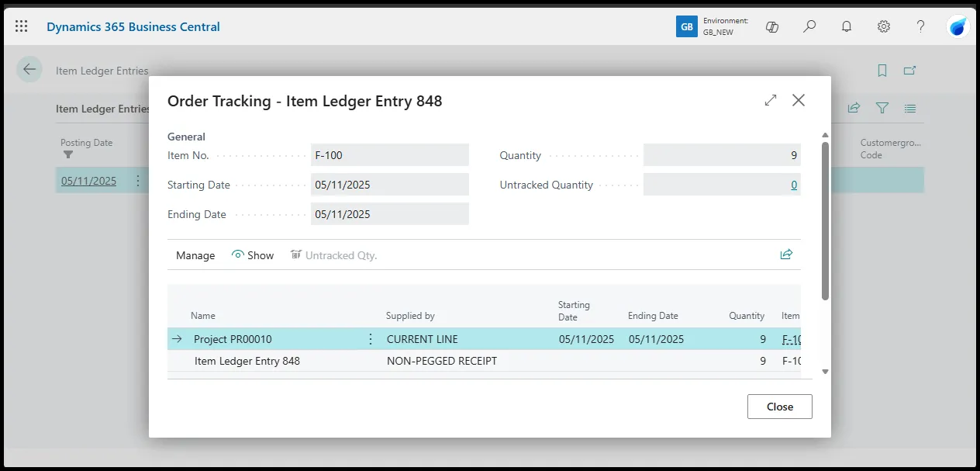Share the tracking lines grid
This screenshot has height=471, width=980.
786,255
